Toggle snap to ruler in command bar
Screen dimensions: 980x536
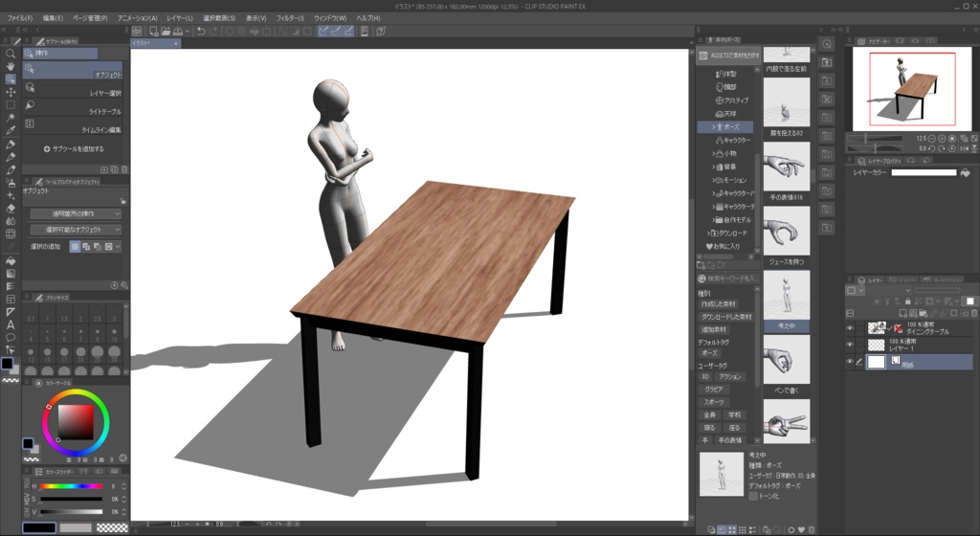pyautogui.click(x=323, y=31)
